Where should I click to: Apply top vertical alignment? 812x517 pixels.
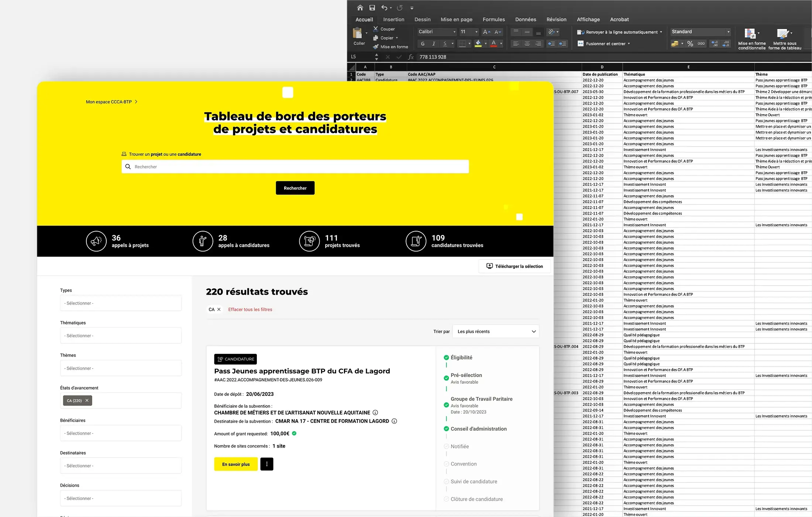coord(516,32)
